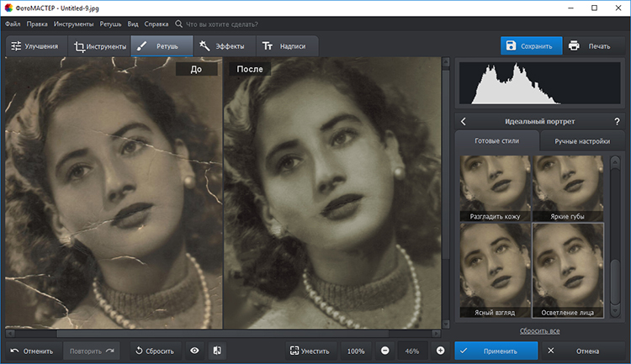The image size is (631, 364).
Task: Open the Файл menu
Action: coord(13,24)
